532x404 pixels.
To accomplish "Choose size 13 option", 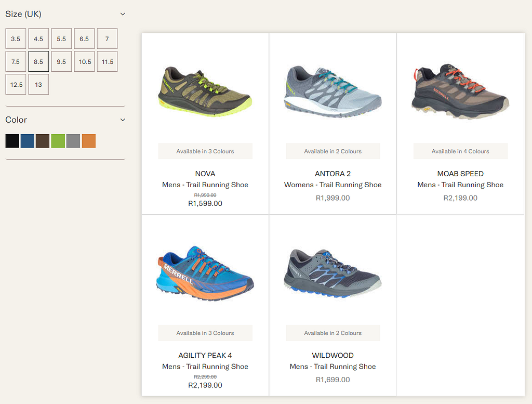I will click(x=38, y=84).
